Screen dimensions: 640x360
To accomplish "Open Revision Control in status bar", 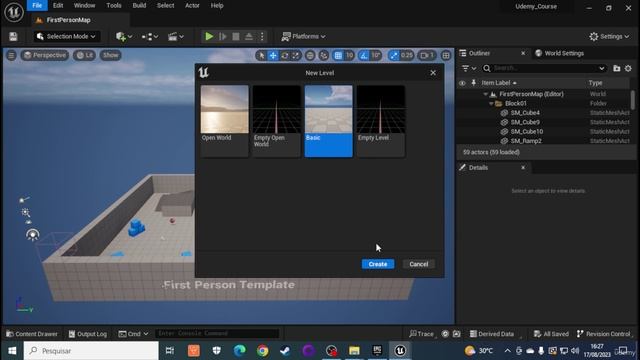I will tap(603, 334).
